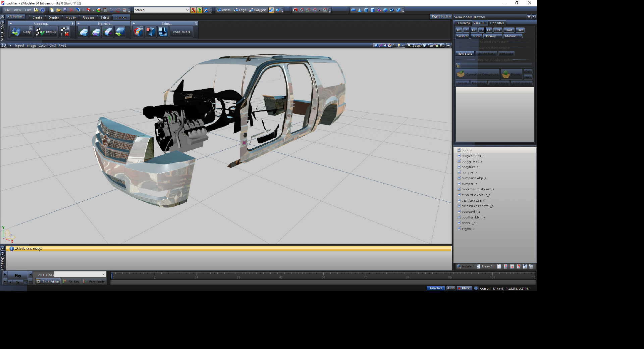Click the New State button
Viewport: 644px width, 349px height.
[x=465, y=54]
